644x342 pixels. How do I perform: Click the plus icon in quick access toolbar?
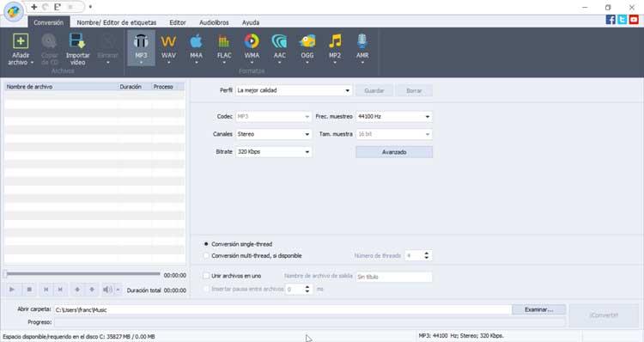(x=34, y=7)
